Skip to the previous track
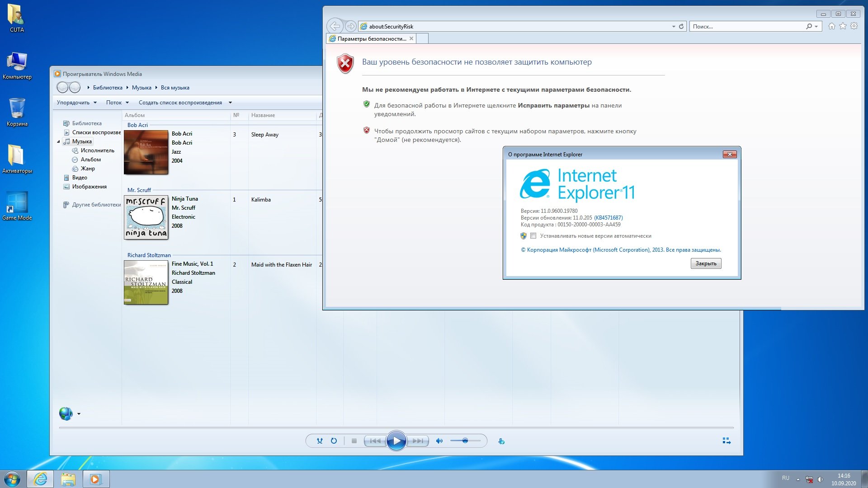 [x=375, y=441]
